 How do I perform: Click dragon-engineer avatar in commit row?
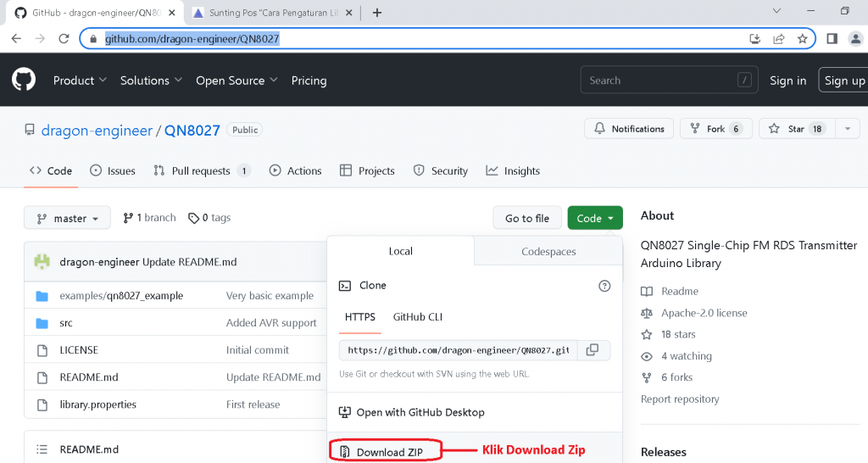point(42,261)
